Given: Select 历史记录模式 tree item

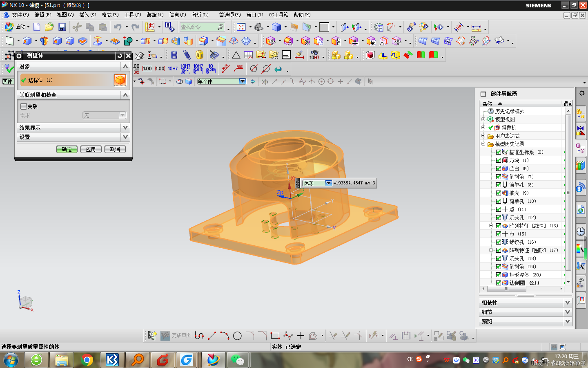Looking at the screenshot, I should 510,111.
